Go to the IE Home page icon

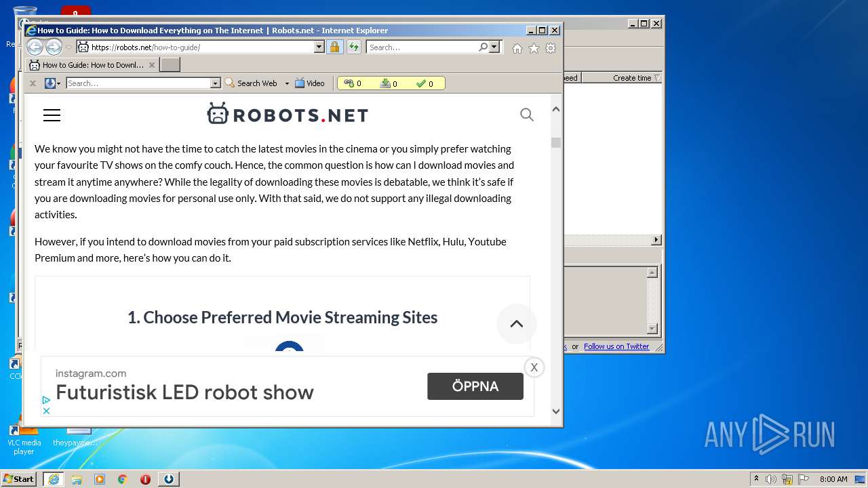pyautogui.click(x=517, y=48)
